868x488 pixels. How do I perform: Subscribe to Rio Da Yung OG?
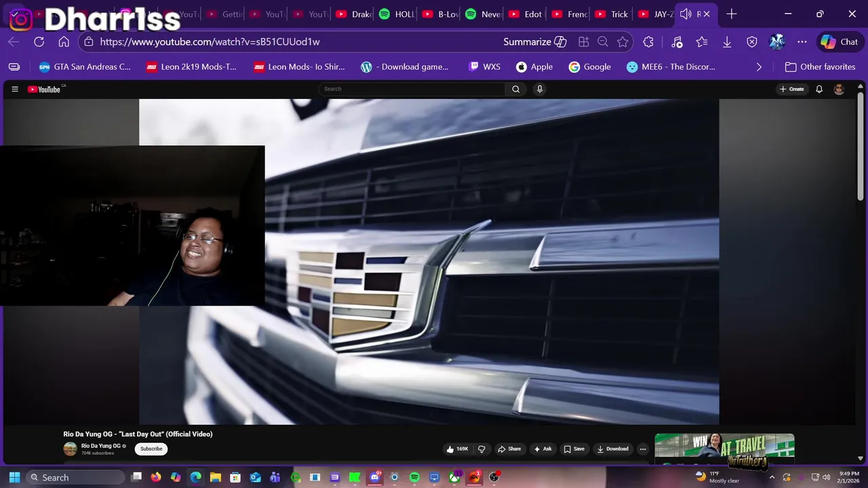coord(151,449)
